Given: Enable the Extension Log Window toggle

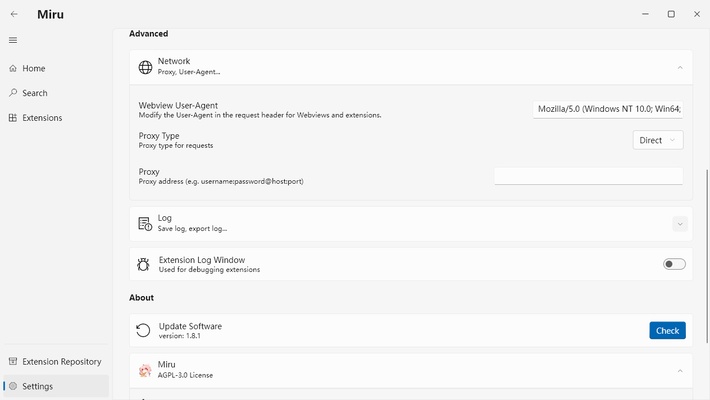Looking at the screenshot, I should click(x=674, y=264).
